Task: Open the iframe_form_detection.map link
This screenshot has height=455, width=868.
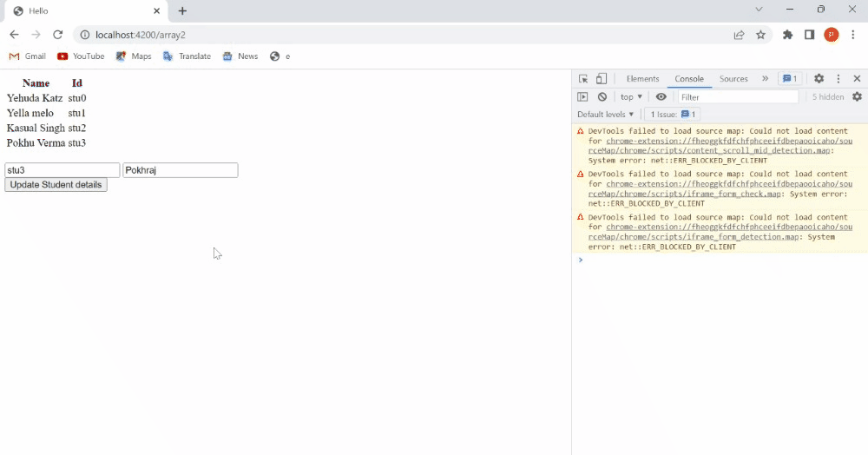Action: click(720, 232)
